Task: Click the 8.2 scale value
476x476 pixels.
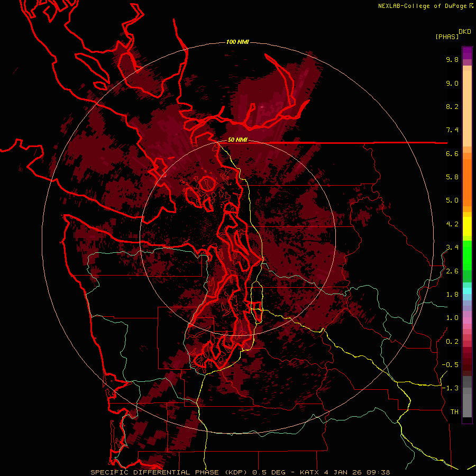Action: tap(452, 106)
